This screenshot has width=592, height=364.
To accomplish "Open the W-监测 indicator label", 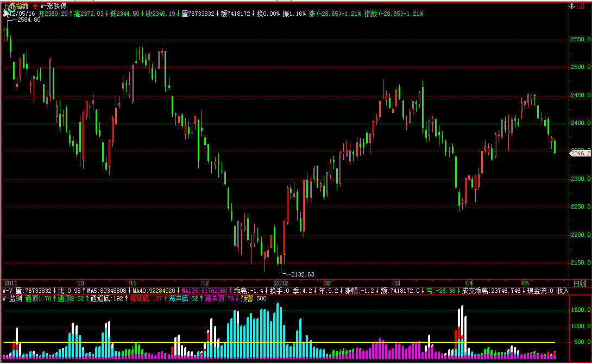I will pos(12,298).
